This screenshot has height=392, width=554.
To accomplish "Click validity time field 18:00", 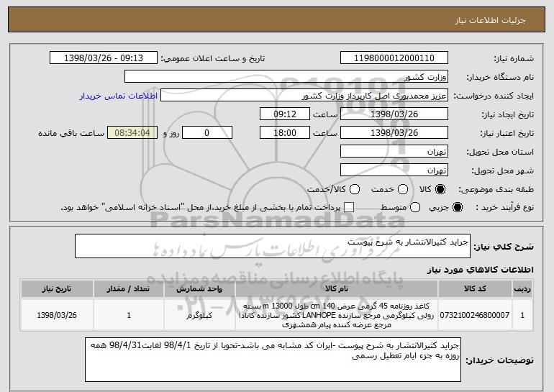I will coord(285,133).
